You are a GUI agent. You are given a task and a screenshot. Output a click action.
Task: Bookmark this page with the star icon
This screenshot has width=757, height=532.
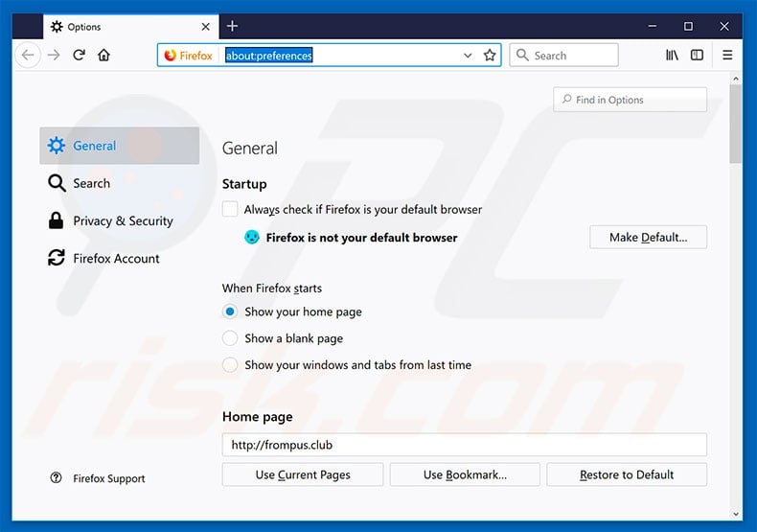coord(490,55)
